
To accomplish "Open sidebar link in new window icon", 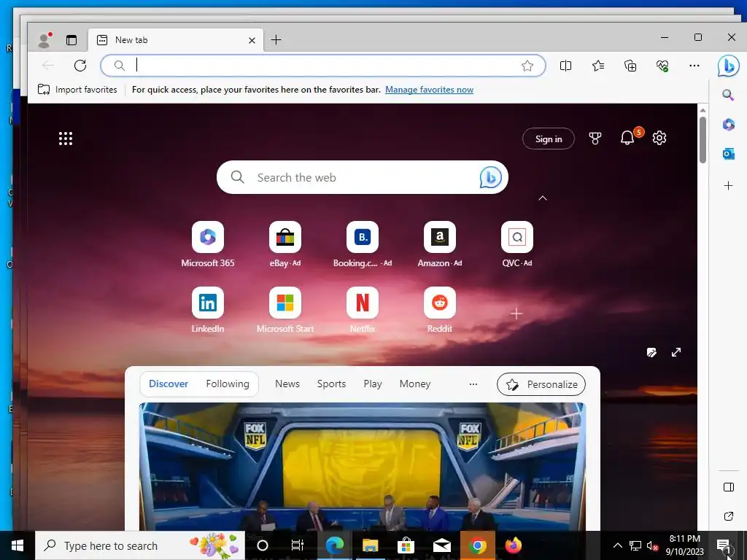I will pos(729,516).
